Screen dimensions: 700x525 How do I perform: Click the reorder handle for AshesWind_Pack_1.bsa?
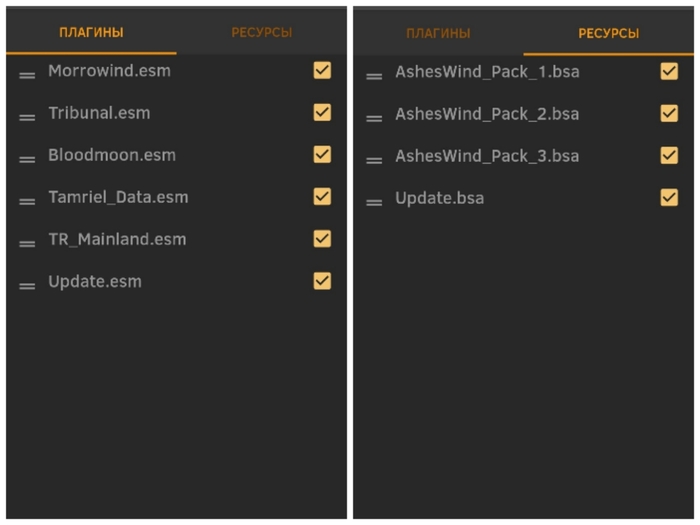374,75
